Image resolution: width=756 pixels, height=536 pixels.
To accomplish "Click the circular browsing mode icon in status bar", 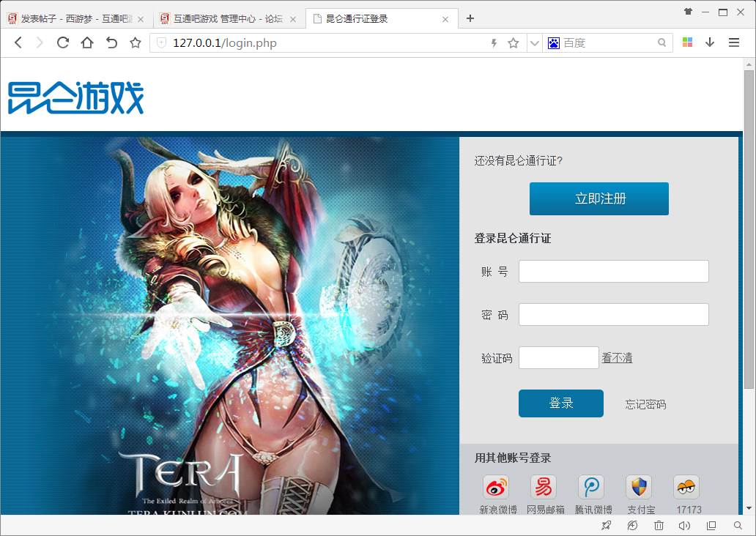I will tap(633, 526).
